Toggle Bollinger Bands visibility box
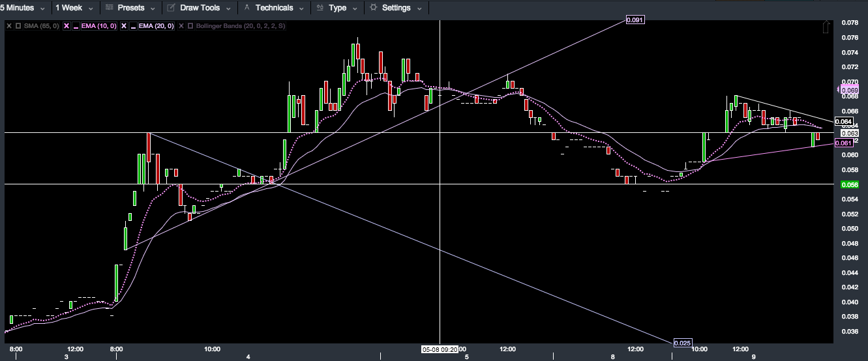Viewport: 868px width, 361px height. (x=190, y=26)
